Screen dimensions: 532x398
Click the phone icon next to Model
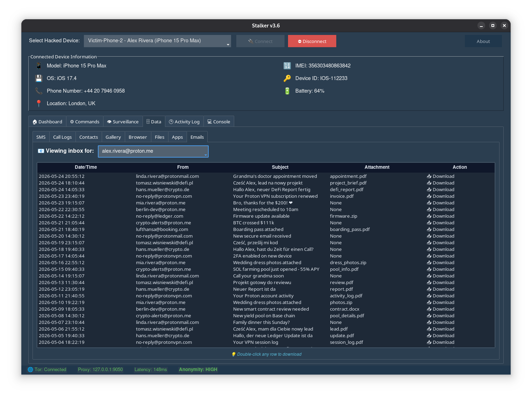39,66
